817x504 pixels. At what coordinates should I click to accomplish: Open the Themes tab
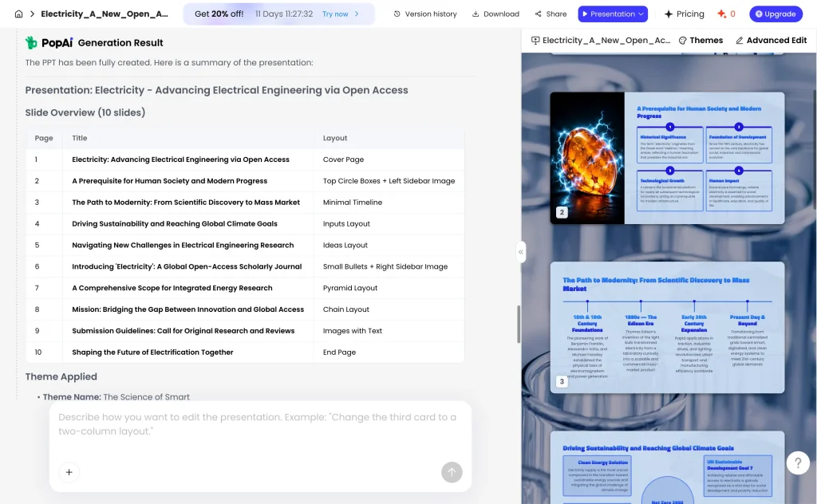701,40
